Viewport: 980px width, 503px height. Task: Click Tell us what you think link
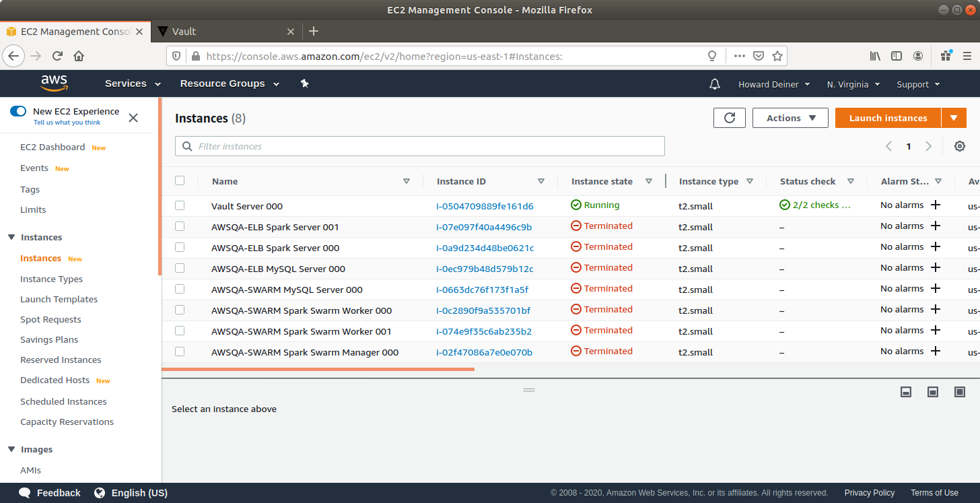[x=67, y=123]
